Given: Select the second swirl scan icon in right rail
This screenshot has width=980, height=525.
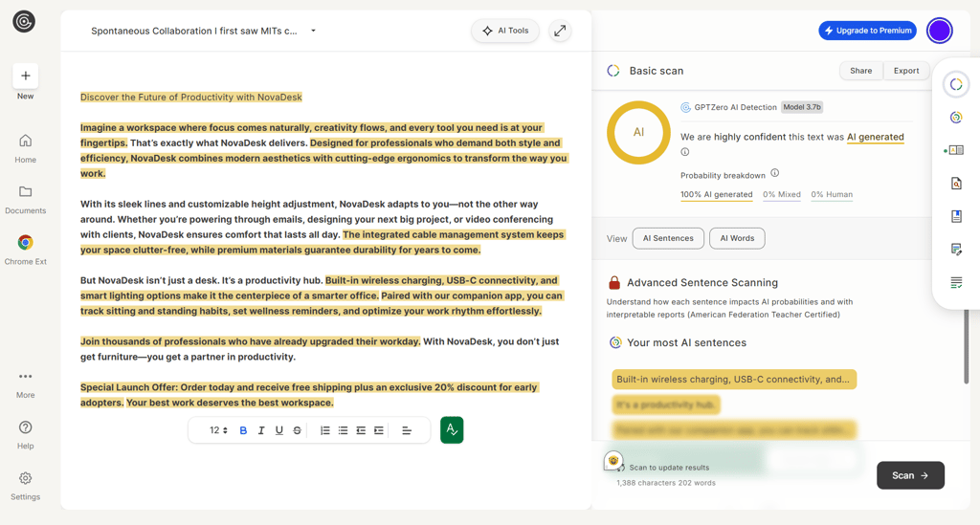Looking at the screenshot, I should click(x=956, y=118).
